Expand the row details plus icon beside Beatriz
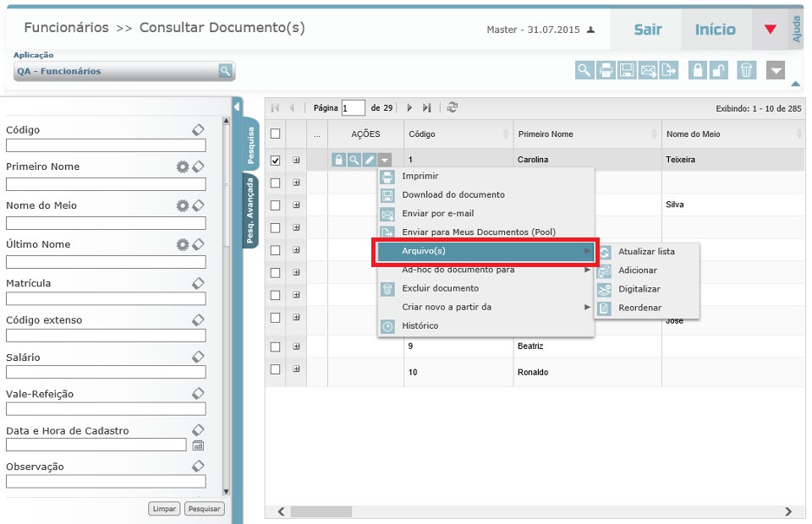 [x=296, y=347]
